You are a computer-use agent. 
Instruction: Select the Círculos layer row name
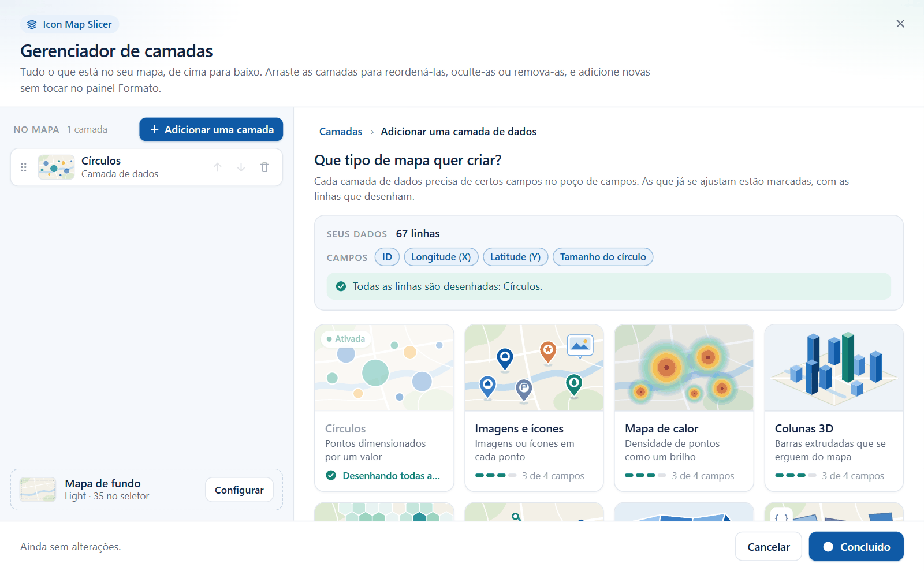(x=101, y=161)
